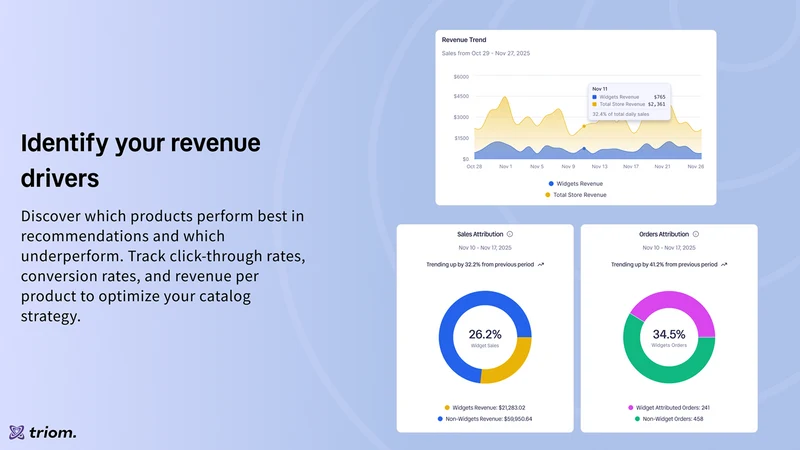The width and height of the screenshot is (800, 450).
Task: Click the Oct 28 x-axis label
Action: (x=474, y=166)
